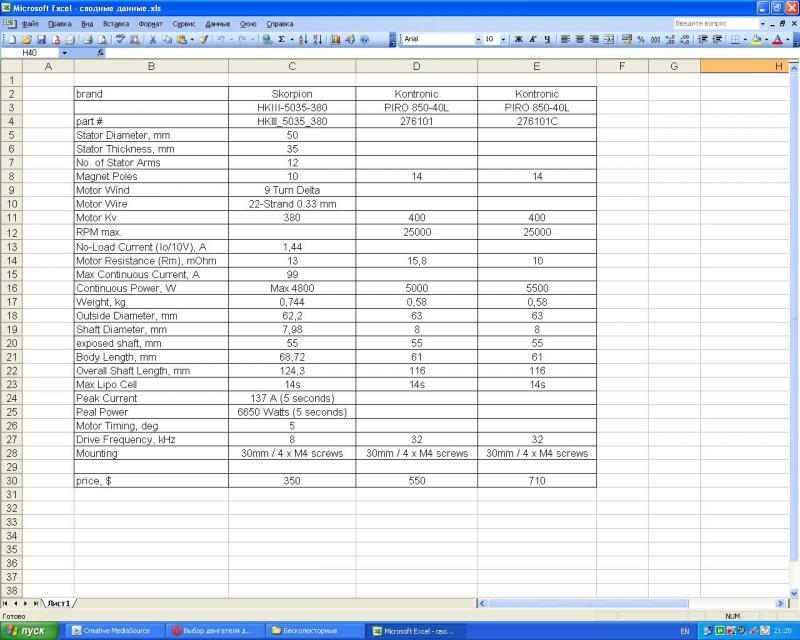Select the Лист1 sheet tab
The width and height of the screenshot is (800, 640).
point(58,604)
